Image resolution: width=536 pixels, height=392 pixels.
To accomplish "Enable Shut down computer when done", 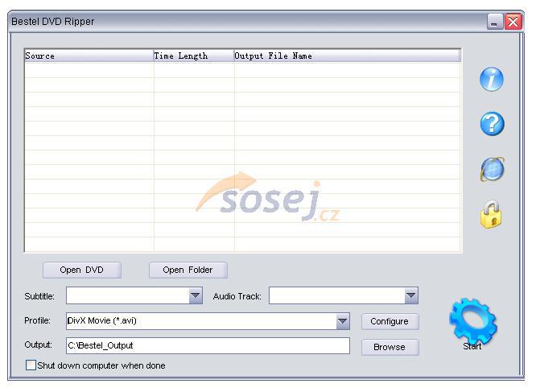I will point(31,365).
